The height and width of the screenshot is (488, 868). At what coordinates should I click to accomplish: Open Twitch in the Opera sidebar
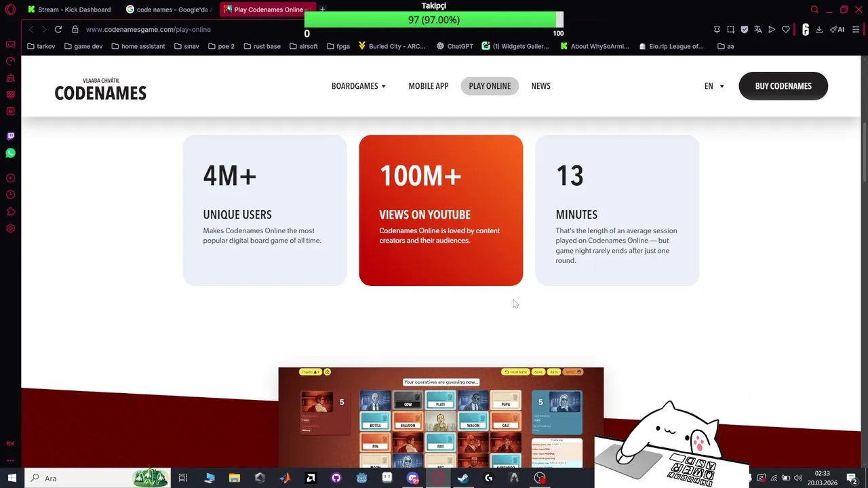(10, 136)
